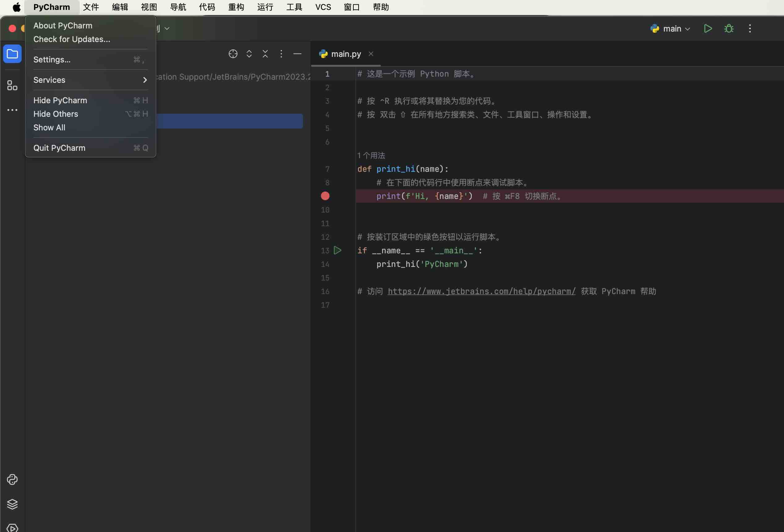784x532 pixels.
Task: Run the main configuration with green play
Action: [708, 29]
